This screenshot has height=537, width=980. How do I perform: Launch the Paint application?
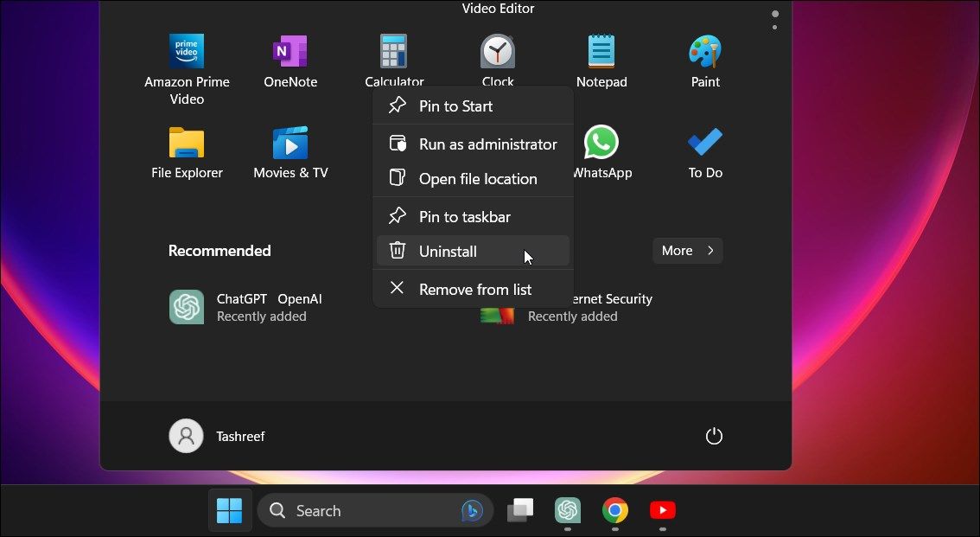coord(705,52)
